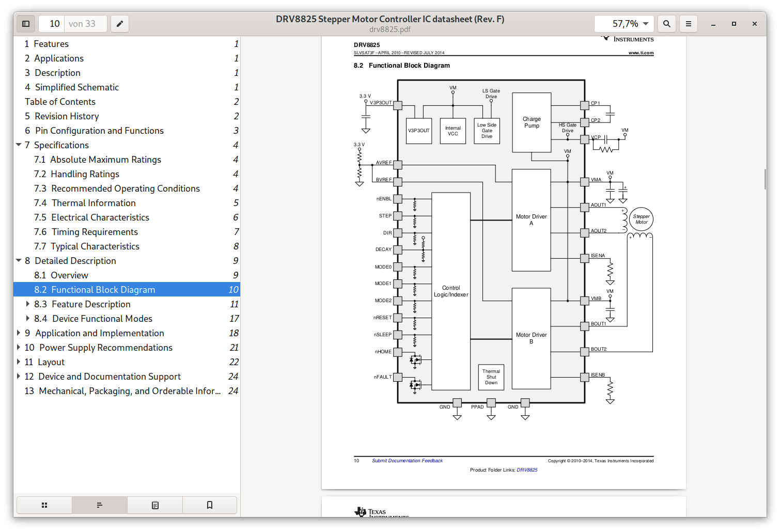Switch sidebar to thumbnails view
Screen dimensions: 780x532
[44, 505]
